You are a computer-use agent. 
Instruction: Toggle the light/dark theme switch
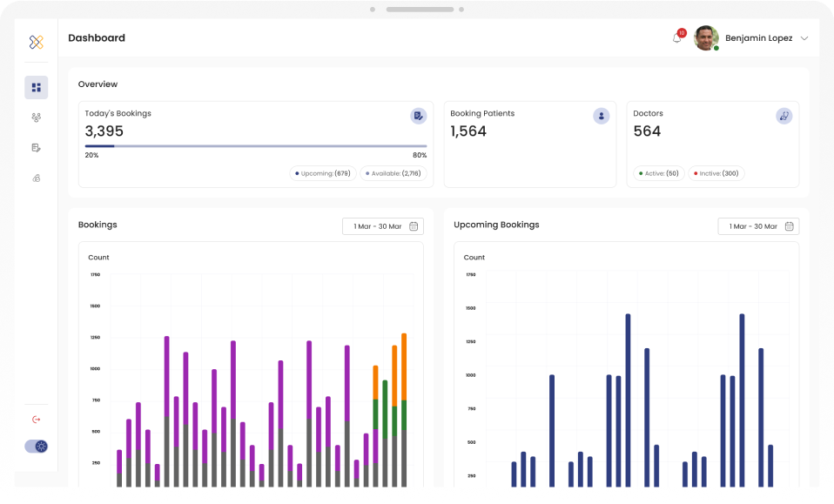[37, 446]
